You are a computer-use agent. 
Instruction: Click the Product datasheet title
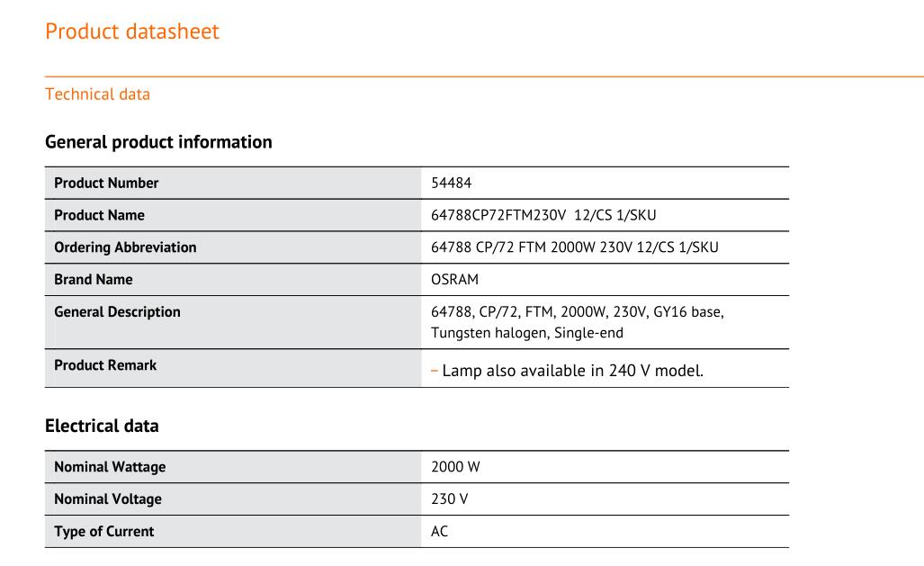pos(132,31)
